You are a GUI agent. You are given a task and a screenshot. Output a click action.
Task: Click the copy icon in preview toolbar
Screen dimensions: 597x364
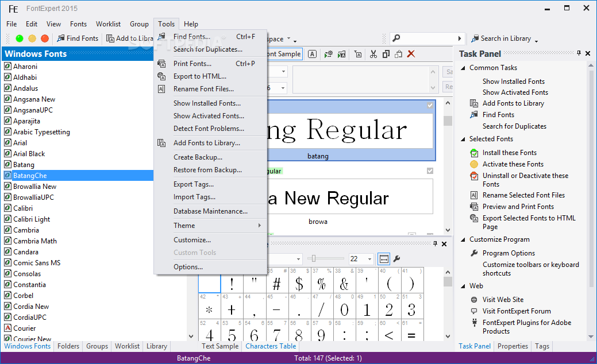click(x=386, y=54)
